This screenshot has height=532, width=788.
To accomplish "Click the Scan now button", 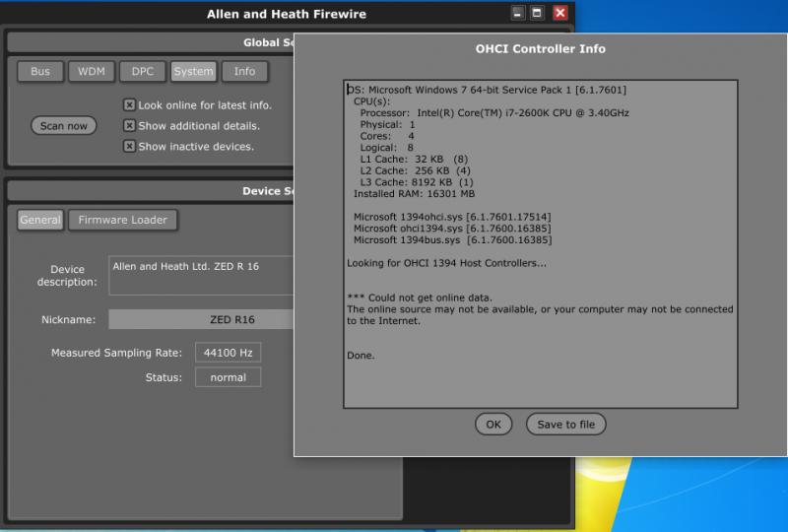I will 64,126.
